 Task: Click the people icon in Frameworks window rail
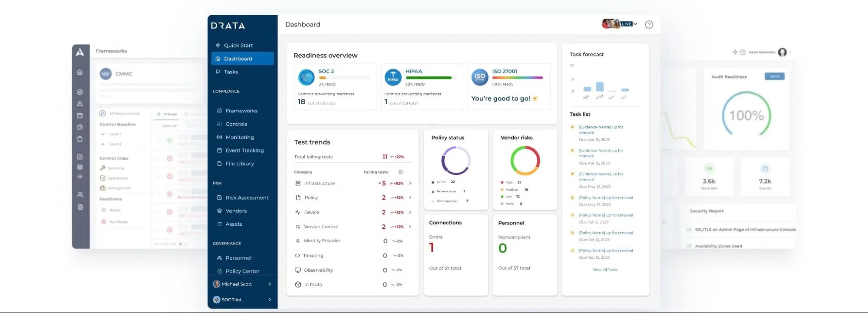pos(80,194)
